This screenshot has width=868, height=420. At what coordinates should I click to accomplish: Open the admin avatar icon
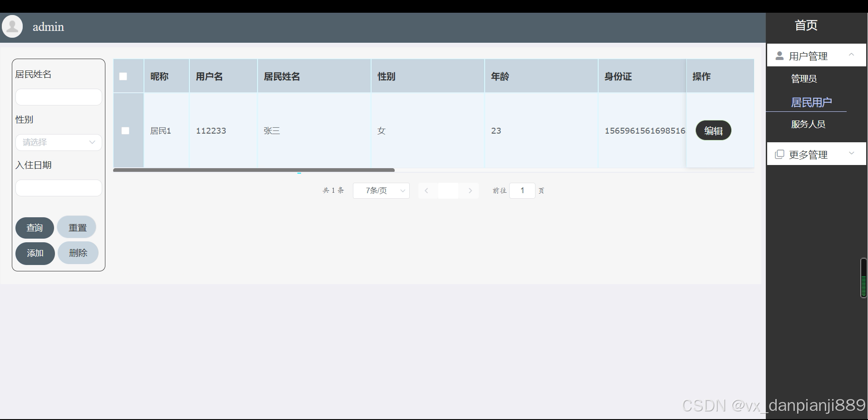12,26
